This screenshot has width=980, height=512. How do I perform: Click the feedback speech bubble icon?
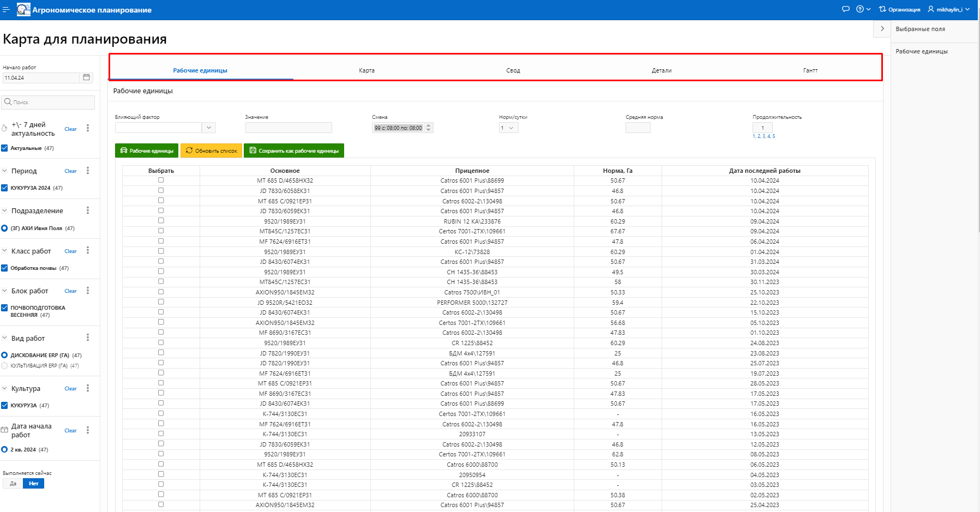coord(845,9)
